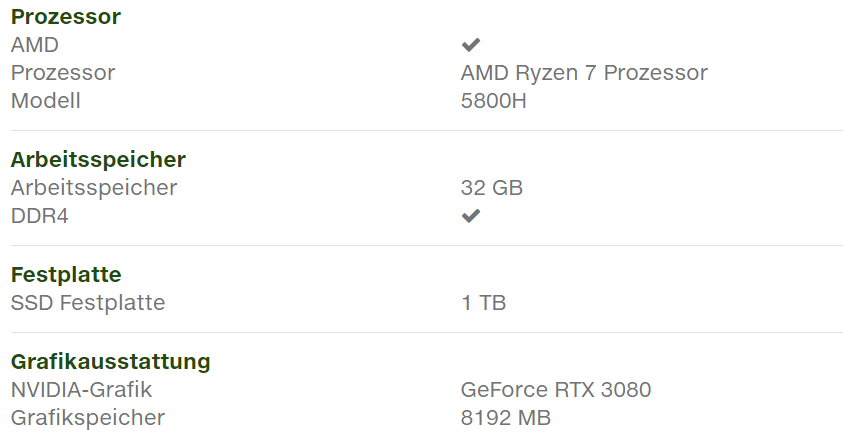Select the GeForce RTX 3080 value
Viewport: 843px width, 445px height.
[556, 390]
